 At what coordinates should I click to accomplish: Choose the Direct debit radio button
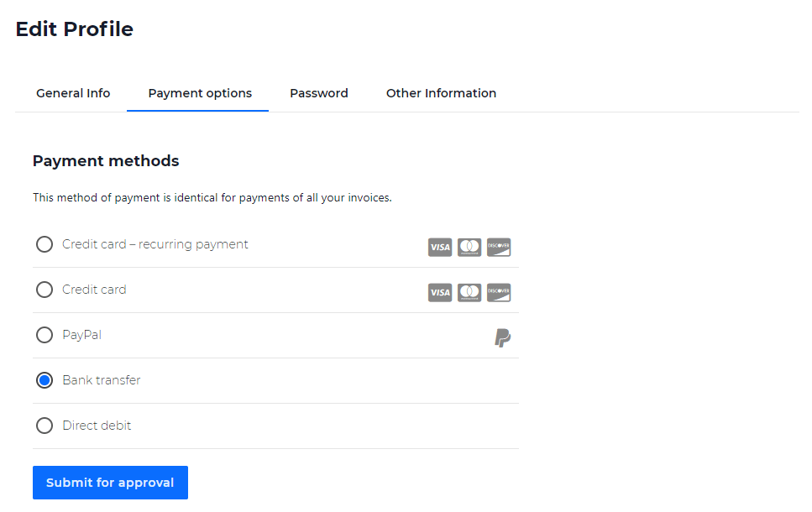point(45,426)
